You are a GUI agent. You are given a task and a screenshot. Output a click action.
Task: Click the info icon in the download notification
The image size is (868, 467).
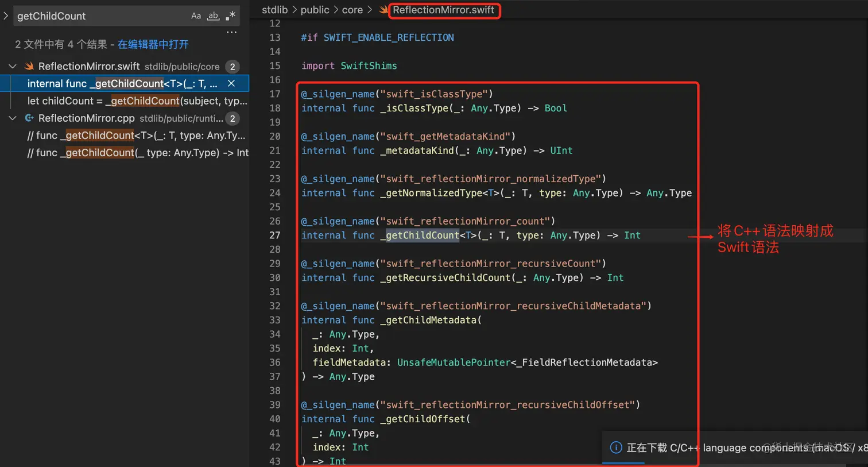pyautogui.click(x=616, y=447)
